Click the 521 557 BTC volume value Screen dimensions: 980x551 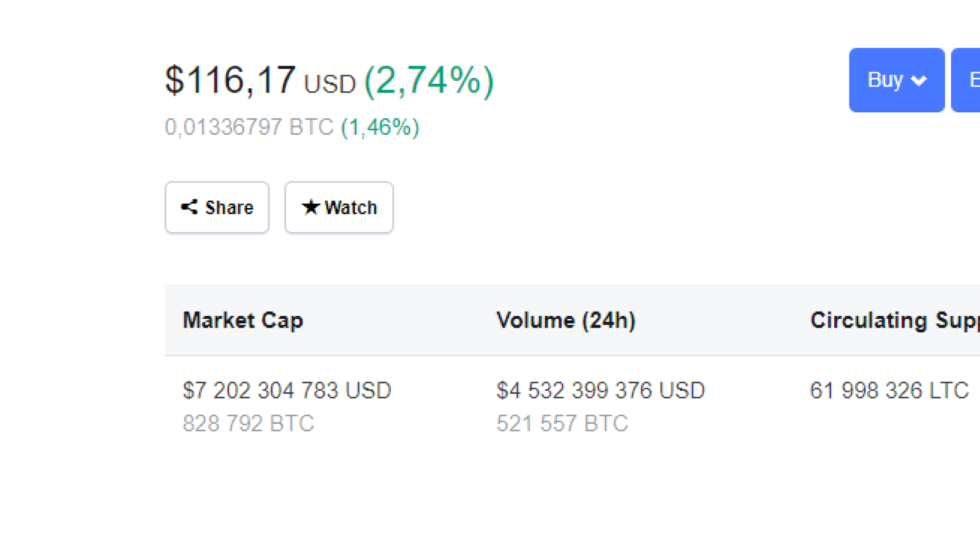[562, 424]
